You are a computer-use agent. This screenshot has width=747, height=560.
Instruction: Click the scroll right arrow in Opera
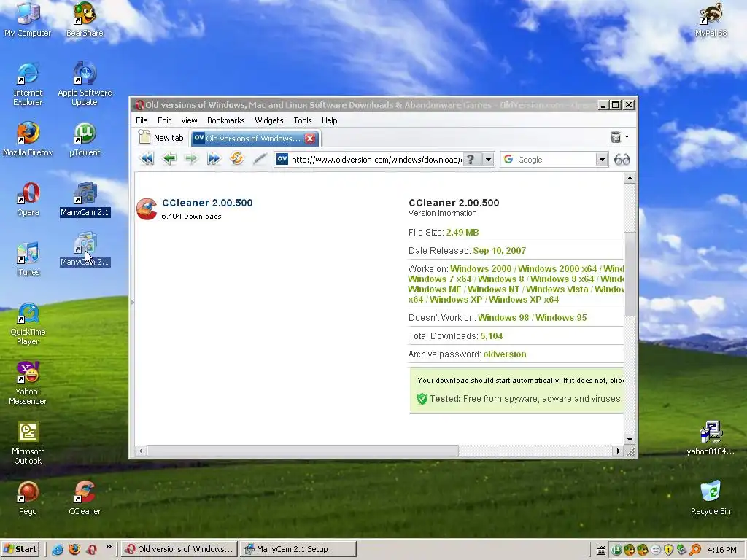pos(618,451)
